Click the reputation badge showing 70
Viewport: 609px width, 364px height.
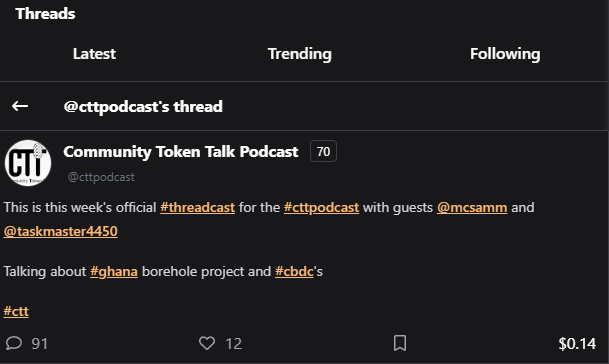click(x=324, y=151)
